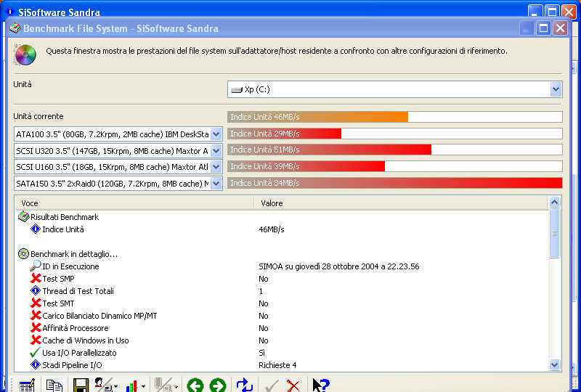Click the results list scroll up arrow
The image size is (581, 392).
(554, 202)
